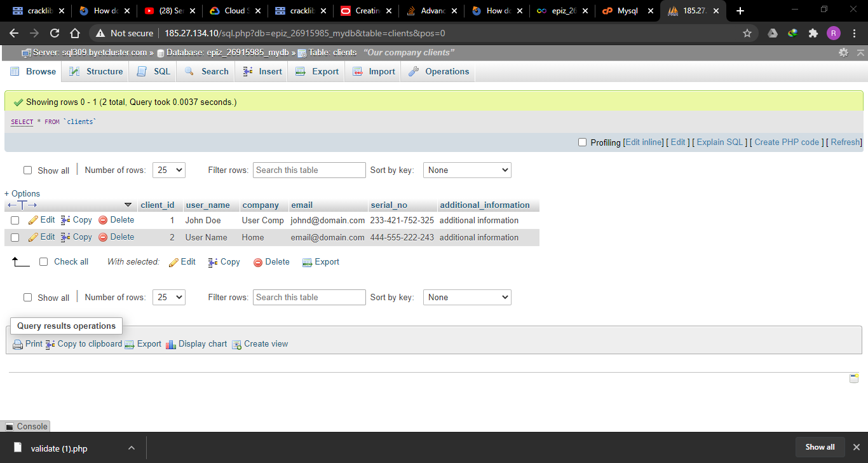Image resolution: width=868 pixels, height=463 pixels.
Task: Click the Create view icon
Action: point(236,344)
